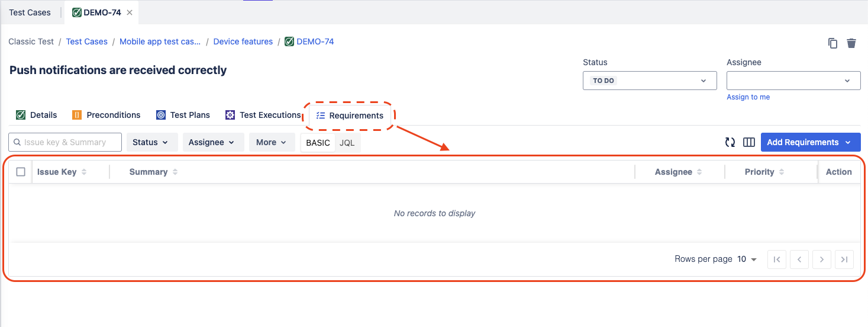This screenshot has height=327, width=868.
Task: Switch search mode to JQL
Action: [x=347, y=143]
